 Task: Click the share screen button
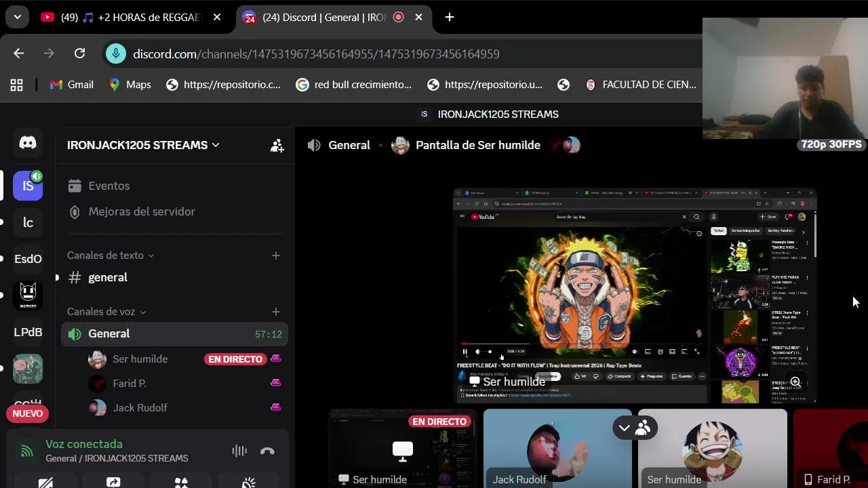113,482
